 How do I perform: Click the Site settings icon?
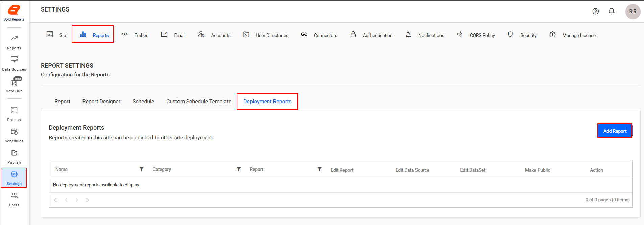(x=50, y=34)
